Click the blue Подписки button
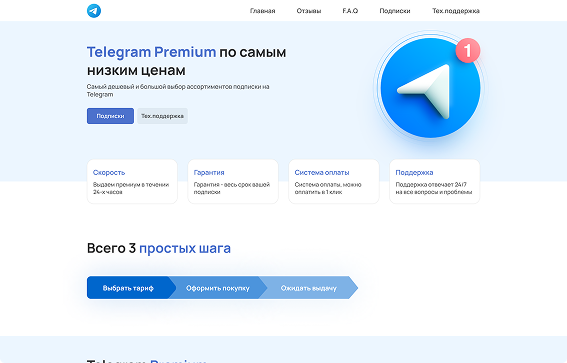 click(x=110, y=116)
